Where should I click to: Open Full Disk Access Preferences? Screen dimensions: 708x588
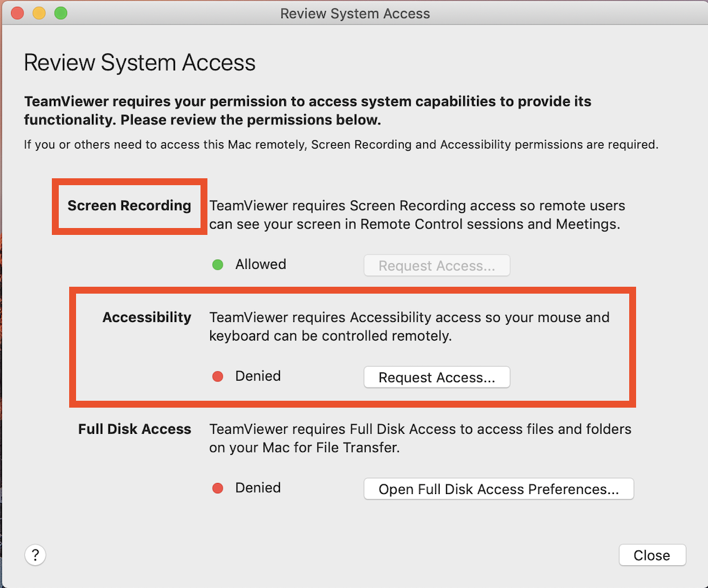(499, 489)
